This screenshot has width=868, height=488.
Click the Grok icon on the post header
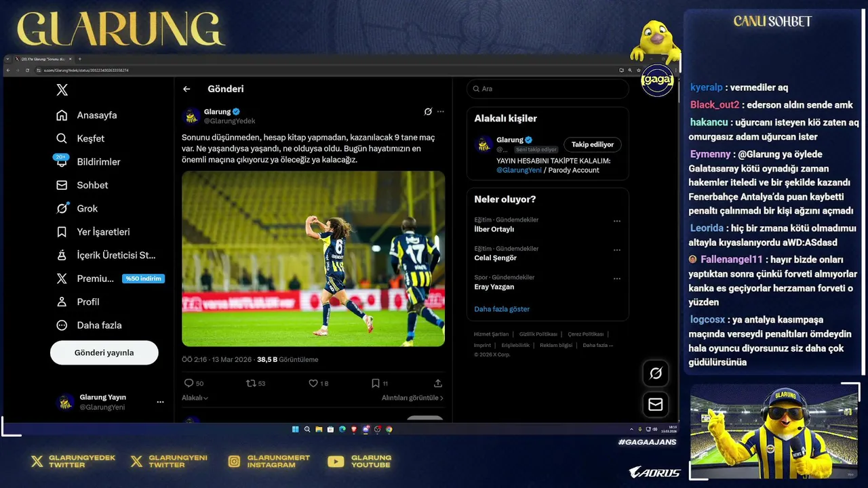click(x=428, y=111)
